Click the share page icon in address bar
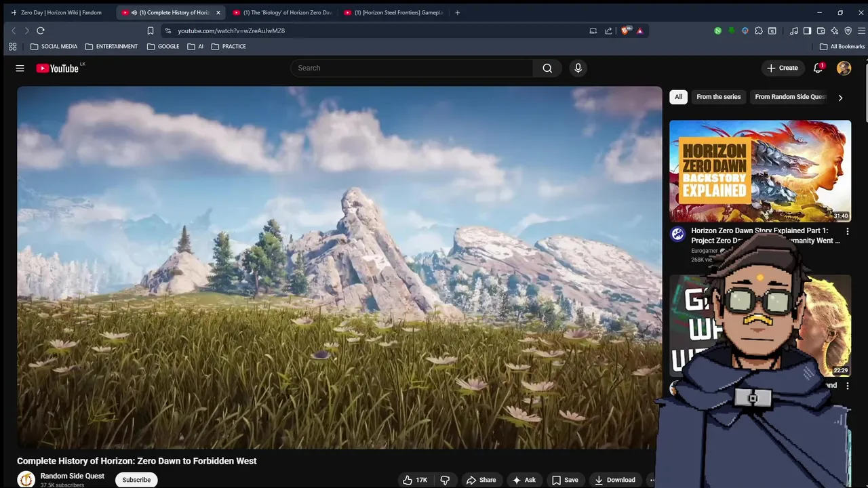Viewport: 868px width, 488px height. pos(608,30)
